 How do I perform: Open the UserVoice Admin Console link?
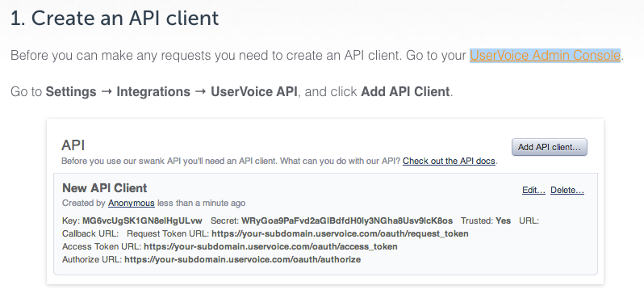click(x=545, y=55)
